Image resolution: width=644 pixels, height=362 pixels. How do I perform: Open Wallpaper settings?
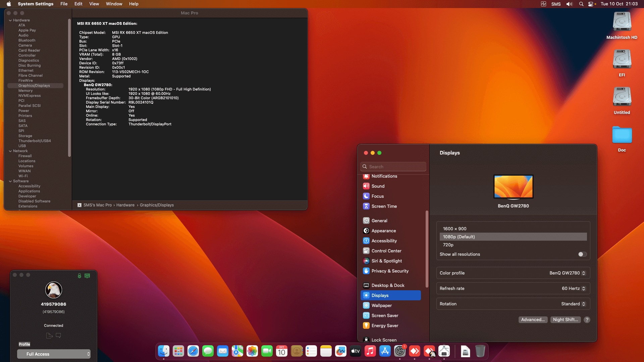[x=381, y=305]
